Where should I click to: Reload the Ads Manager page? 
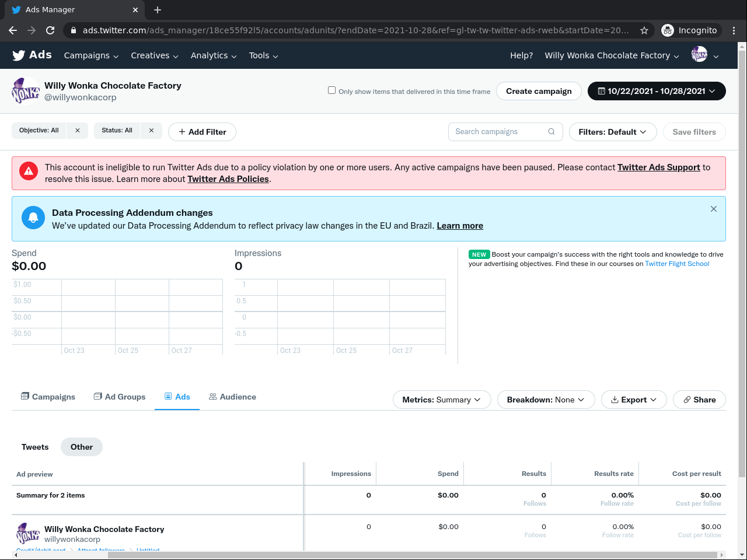pos(50,30)
